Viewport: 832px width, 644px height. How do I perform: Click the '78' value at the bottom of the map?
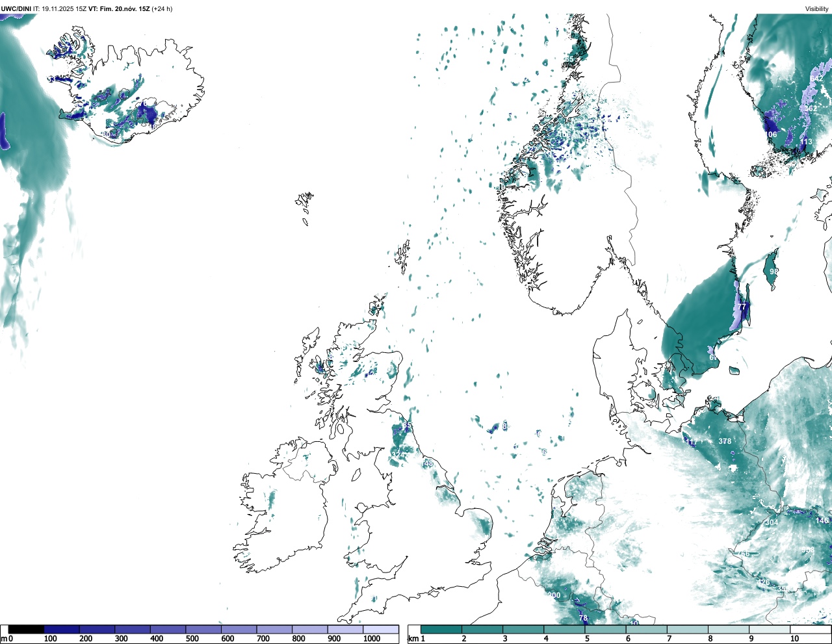click(583, 618)
